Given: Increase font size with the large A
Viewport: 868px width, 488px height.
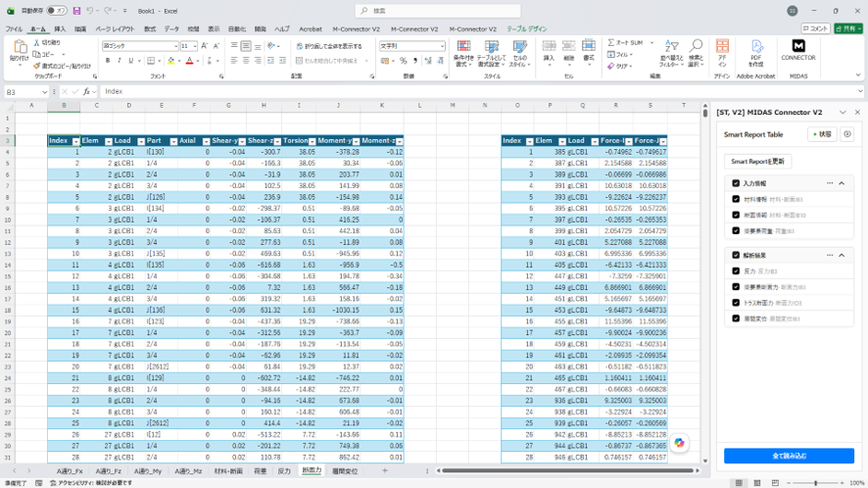Looking at the screenshot, I should tap(205, 46).
